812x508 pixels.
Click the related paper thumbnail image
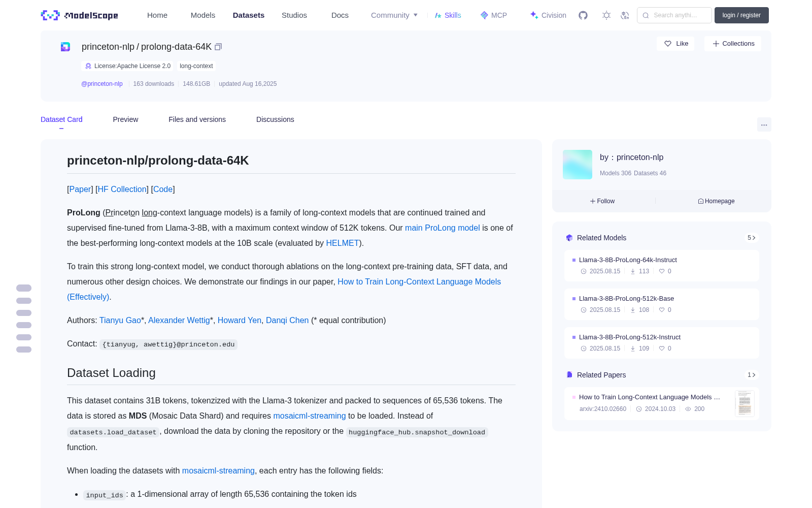point(745,403)
